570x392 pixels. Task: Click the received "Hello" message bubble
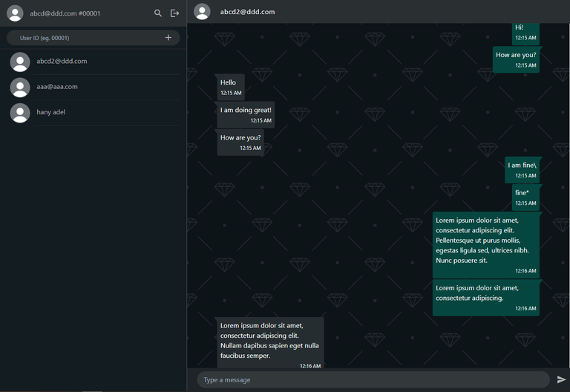coord(230,87)
